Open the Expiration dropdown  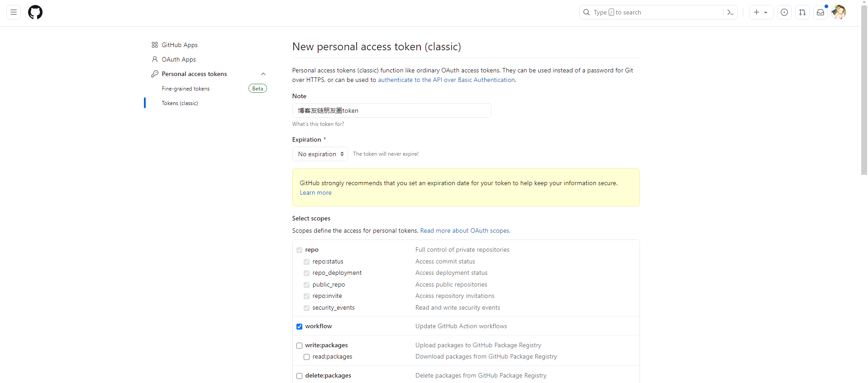point(320,154)
